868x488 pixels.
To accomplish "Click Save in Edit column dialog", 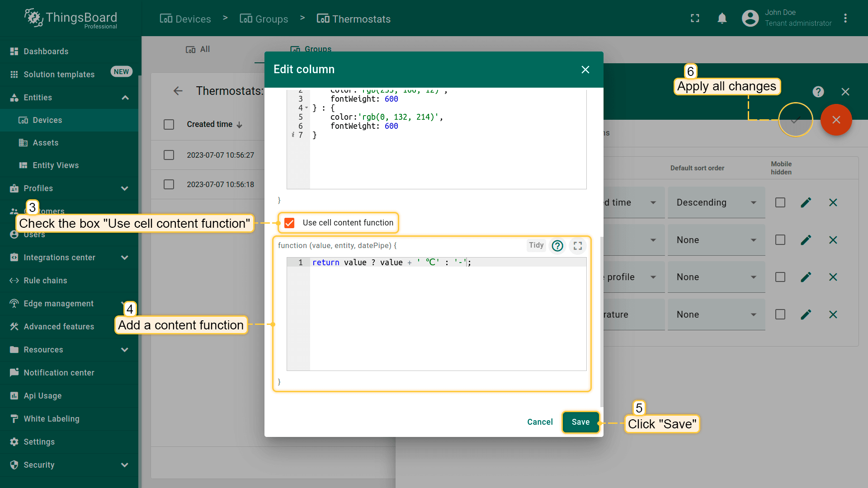I will tap(580, 422).
